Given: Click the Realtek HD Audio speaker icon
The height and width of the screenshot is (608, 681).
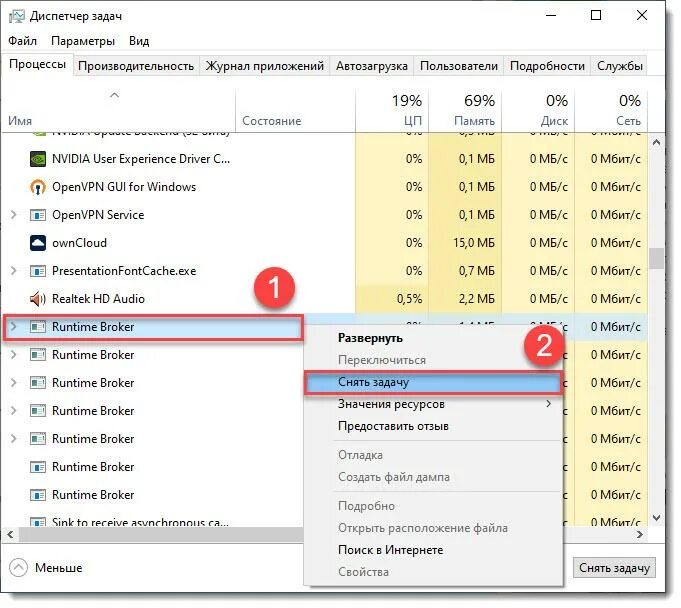Looking at the screenshot, I should [38, 299].
